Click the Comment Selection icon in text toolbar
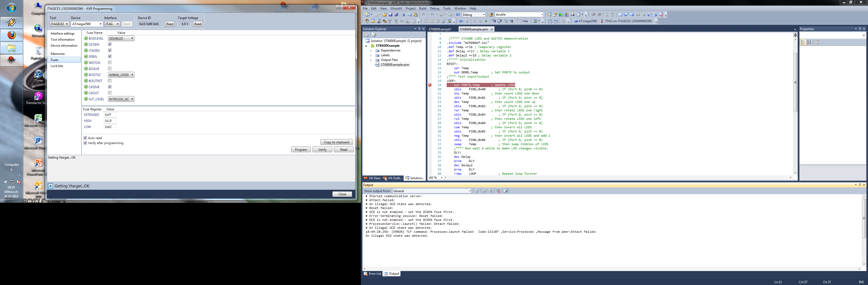 point(607,15)
